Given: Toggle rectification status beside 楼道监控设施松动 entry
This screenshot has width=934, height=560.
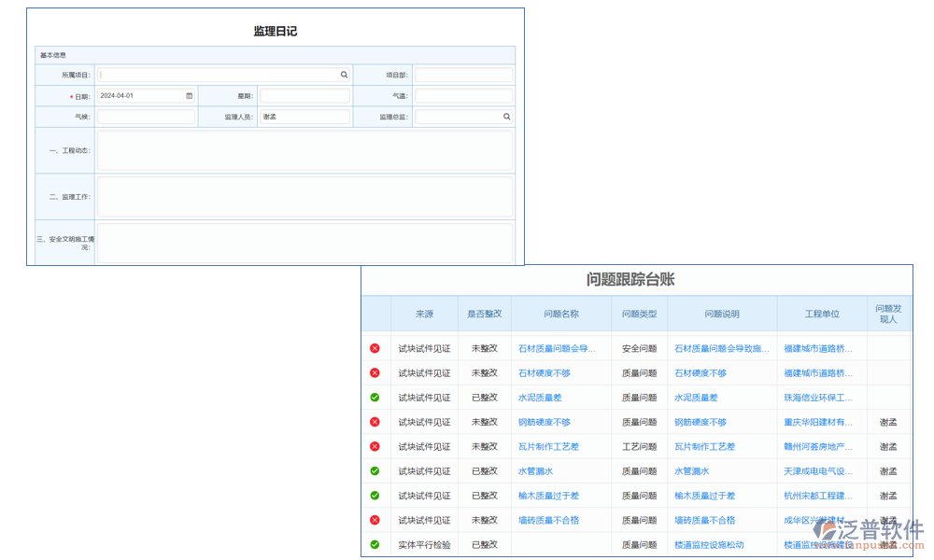Looking at the screenshot, I should pyautogui.click(x=375, y=544).
